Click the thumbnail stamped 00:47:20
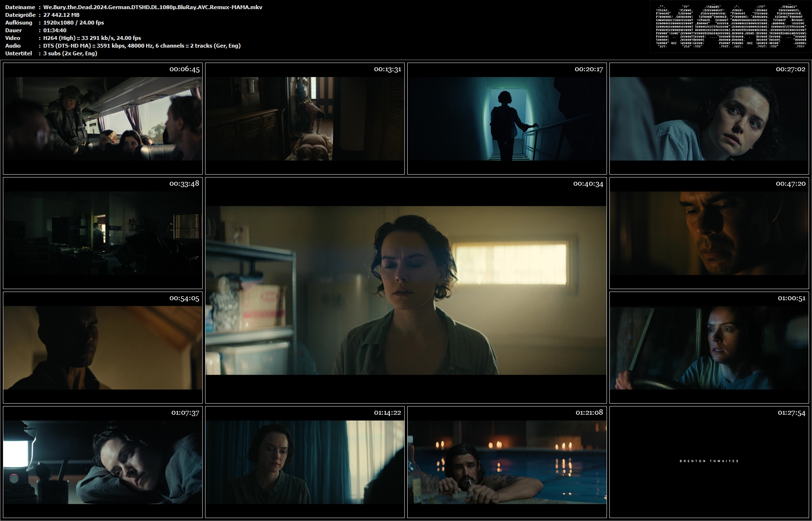This screenshot has height=521, width=812. pos(709,233)
